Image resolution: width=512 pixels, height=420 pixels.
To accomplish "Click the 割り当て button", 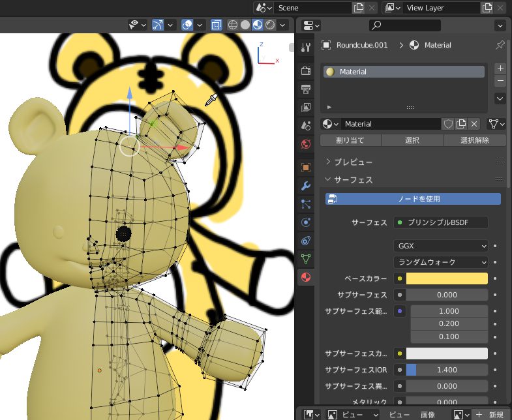I will 350,140.
